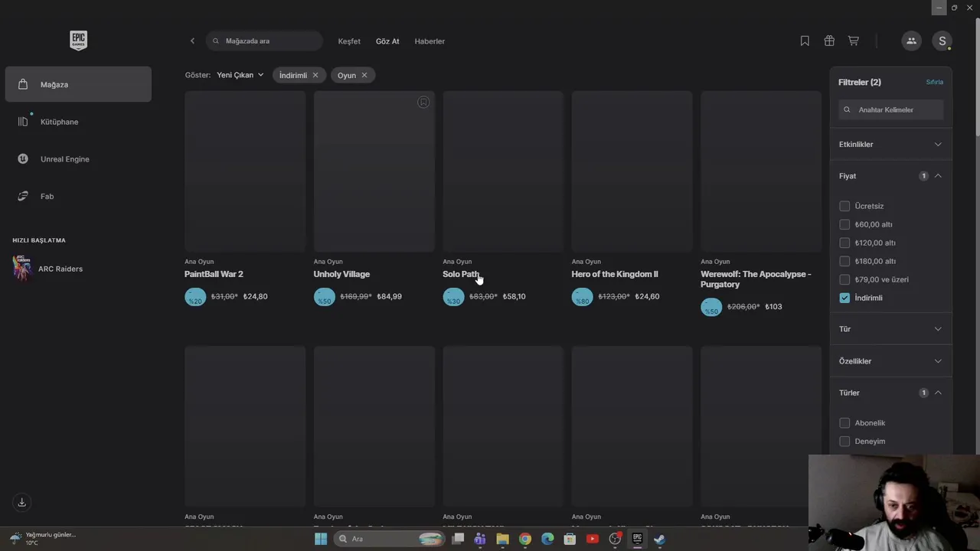Image resolution: width=980 pixels, height=551 pixels.
Task: Expand the Özellikler filter section
Action: click(x=890, y=361)
